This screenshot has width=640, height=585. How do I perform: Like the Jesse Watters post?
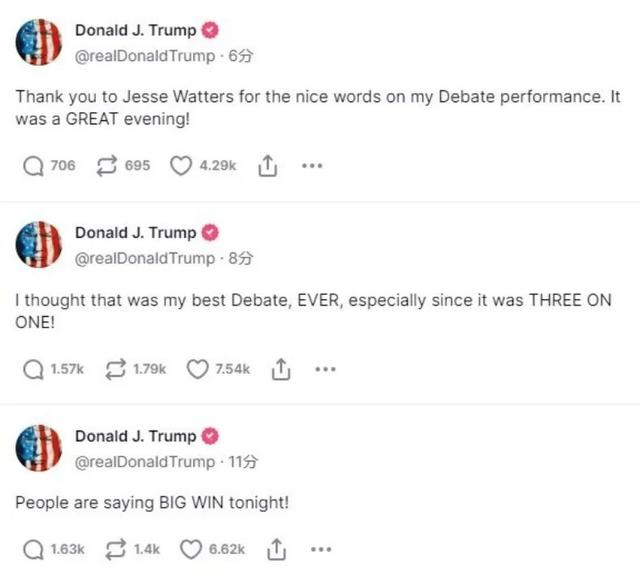pos(181,166)
